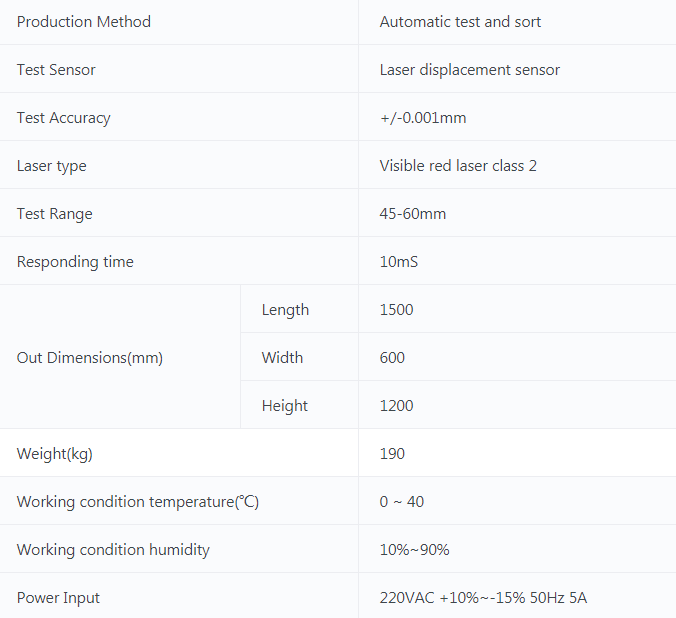Select 'Visible red laser class 2' cell
Image resolution: width=676 pixels, height=618 pixels.
[458, 166]
